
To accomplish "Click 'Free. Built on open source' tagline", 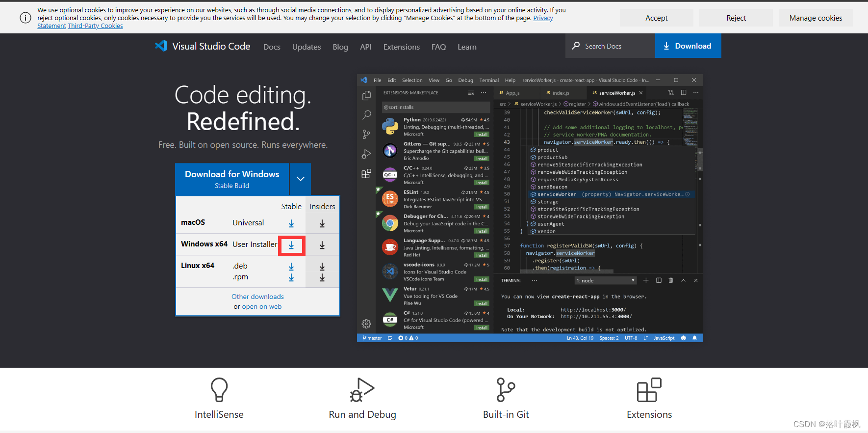I will pyautogui.click(x=243, y=145).
